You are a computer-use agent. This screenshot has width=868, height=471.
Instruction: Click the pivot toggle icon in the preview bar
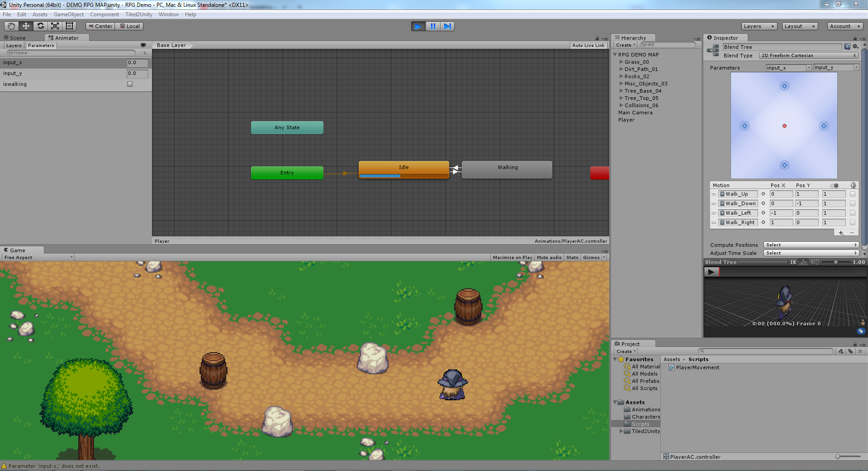pos(803,262)
